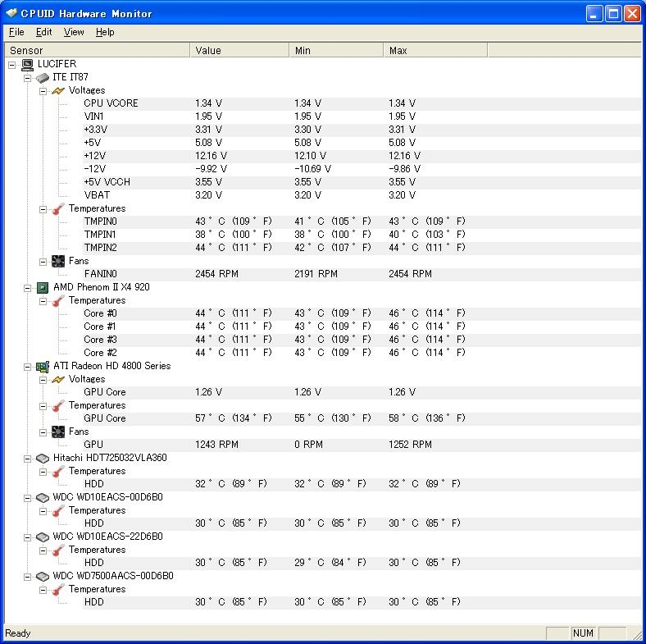
Task: Collapse the ATI Radeon HD 4800 Series node
Action: coord(27,367)
